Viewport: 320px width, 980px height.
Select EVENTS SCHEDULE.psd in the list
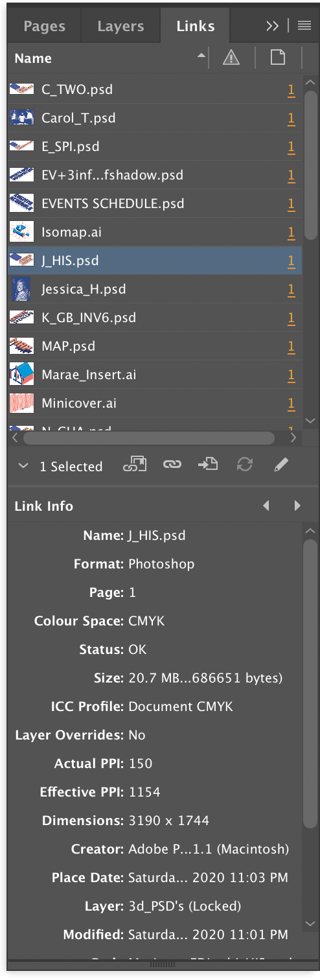[x=155, y=204]
